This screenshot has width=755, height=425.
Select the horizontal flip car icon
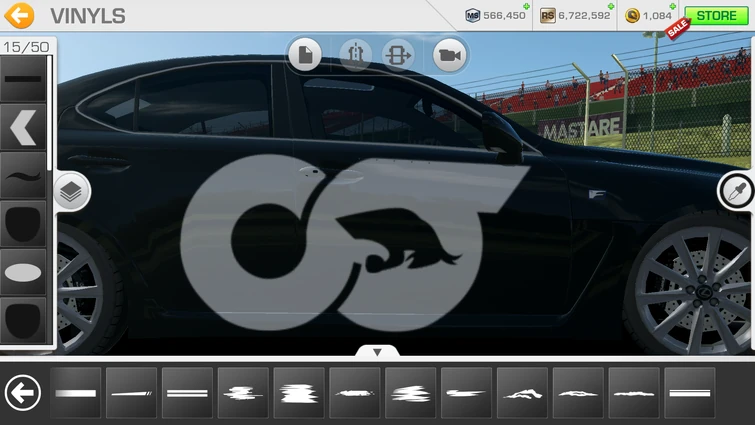[x=398, y=55]
